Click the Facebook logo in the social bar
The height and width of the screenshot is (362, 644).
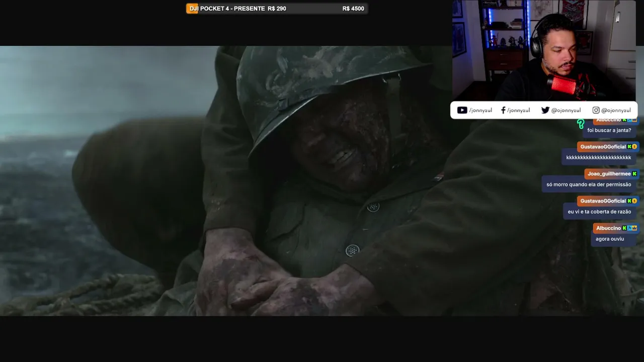pos(503,110)
